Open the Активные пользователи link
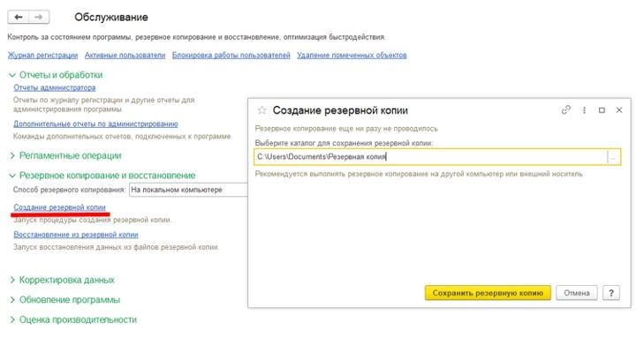This screenshot has width=644, height=345. pyautogui.click(x=125, y=55)
